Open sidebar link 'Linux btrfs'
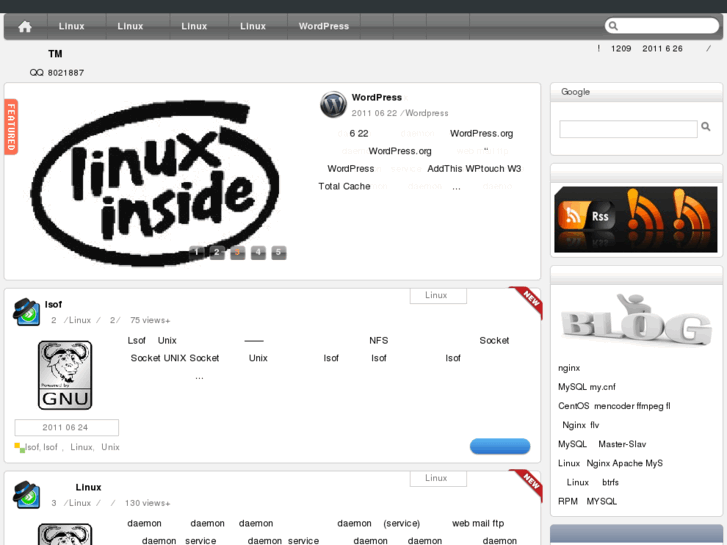 (593, 482)
